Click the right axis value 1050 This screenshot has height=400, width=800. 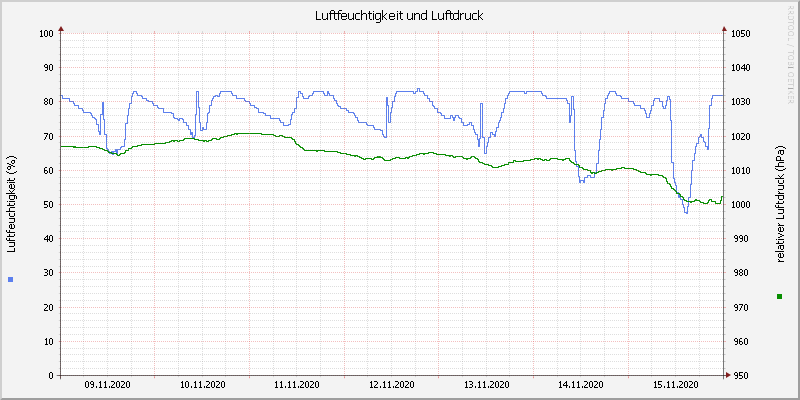point(740,34)
